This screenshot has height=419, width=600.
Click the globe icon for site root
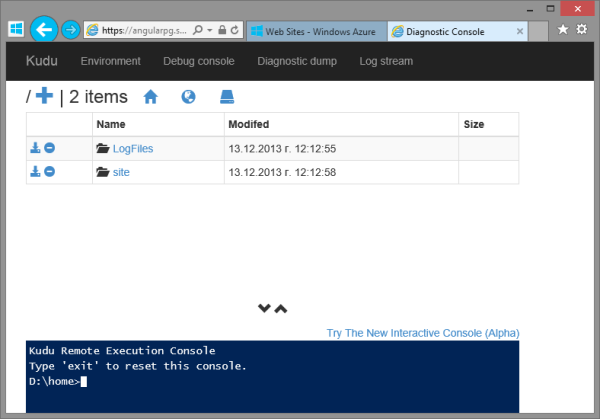pyautogui.click(x=188, y=97)
